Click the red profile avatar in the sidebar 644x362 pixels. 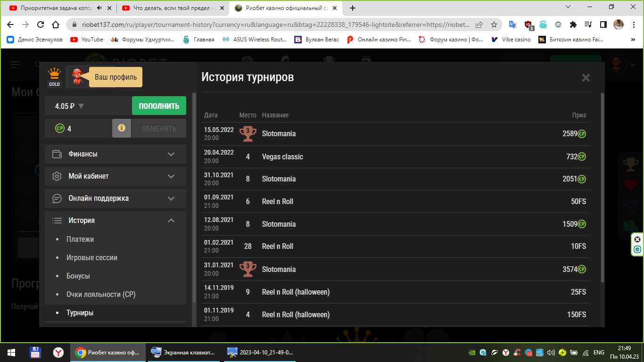(77, 77)
